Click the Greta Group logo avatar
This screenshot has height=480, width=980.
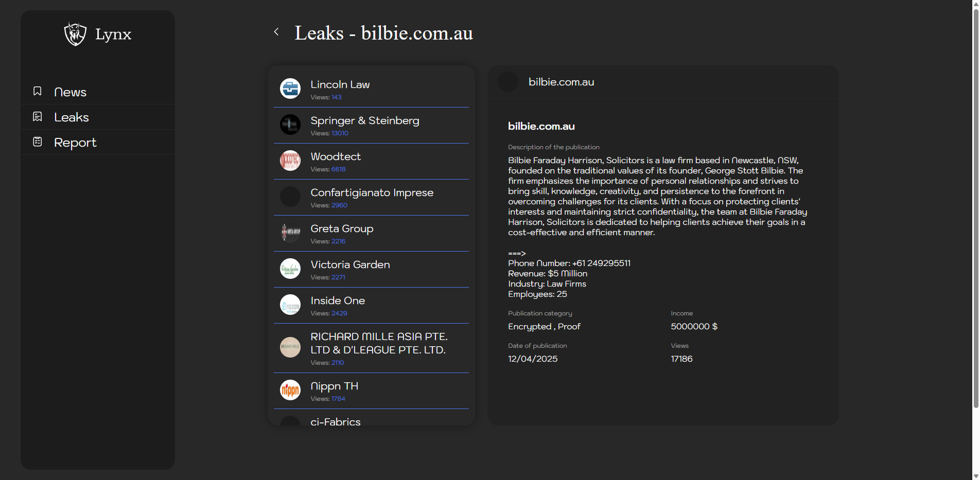pos(290,233)
